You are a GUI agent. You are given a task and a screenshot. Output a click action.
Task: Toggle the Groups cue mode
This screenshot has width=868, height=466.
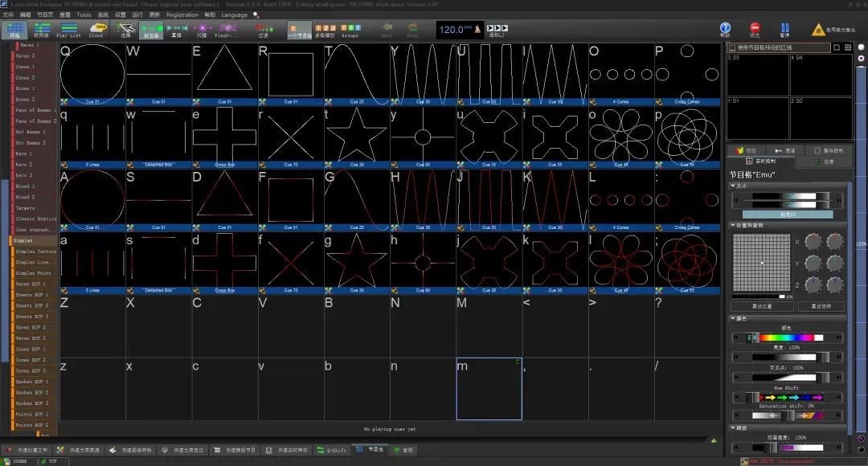click(350, 30)
